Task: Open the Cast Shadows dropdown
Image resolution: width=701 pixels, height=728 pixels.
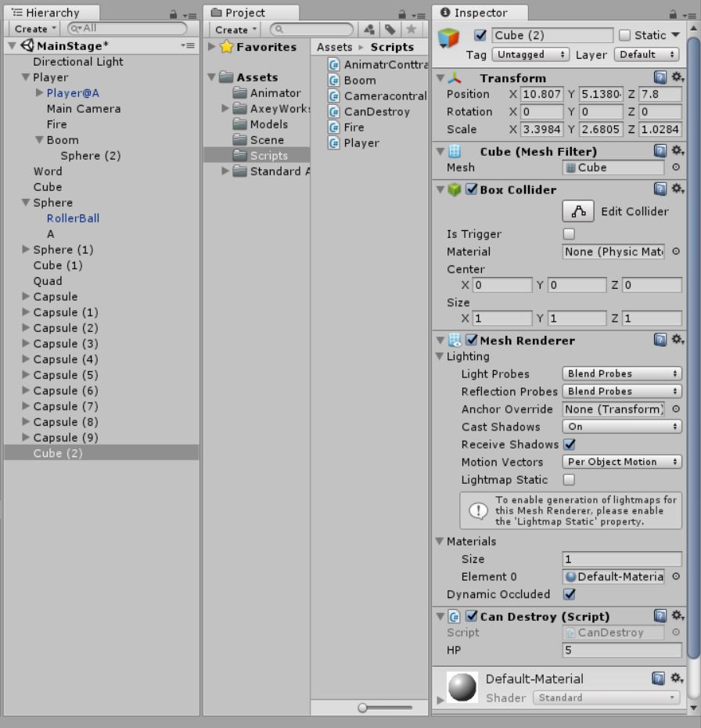Action: [x=620, y=427]
